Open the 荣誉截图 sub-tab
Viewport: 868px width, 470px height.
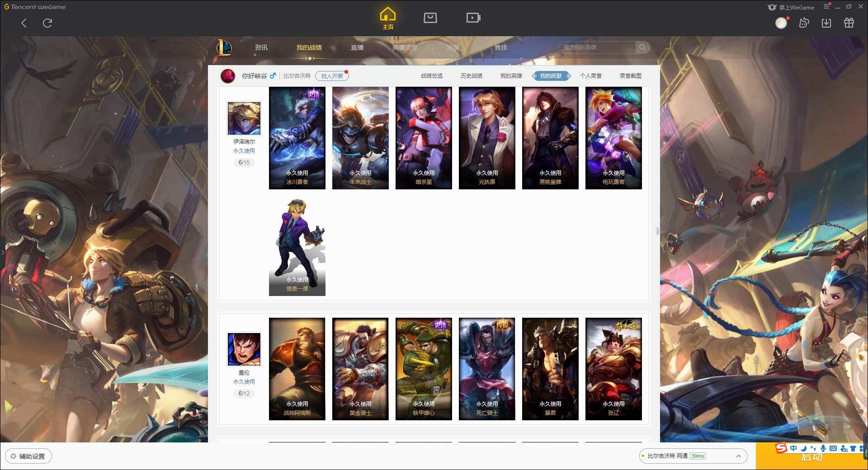[x=631, y=76]
